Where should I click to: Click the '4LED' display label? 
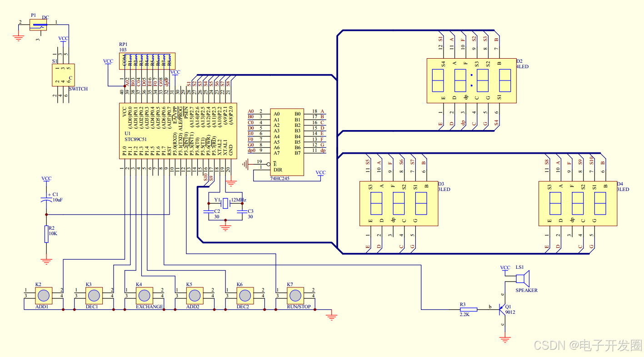(x=523, y=66)
